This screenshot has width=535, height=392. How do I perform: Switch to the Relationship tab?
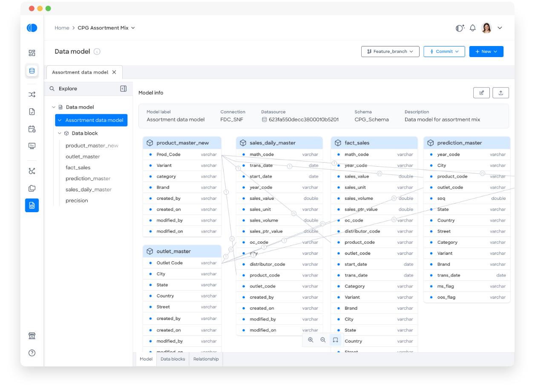[x=206, y=359]
